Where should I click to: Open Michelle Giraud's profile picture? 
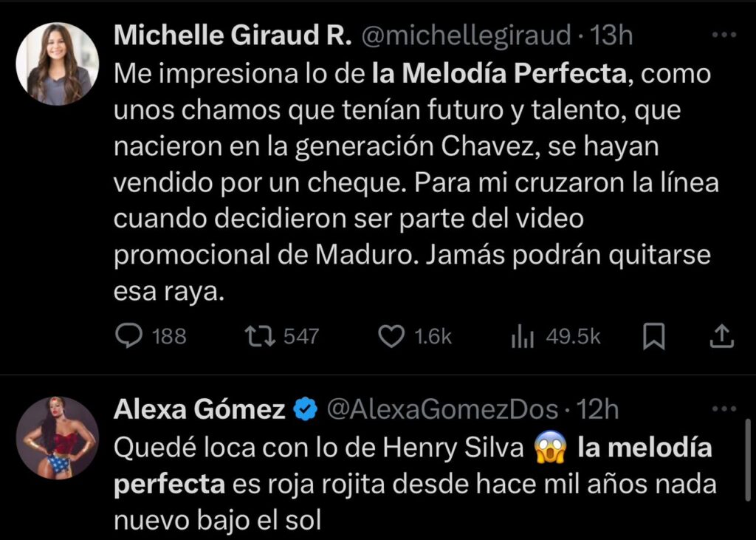click(x=58, y=64)
